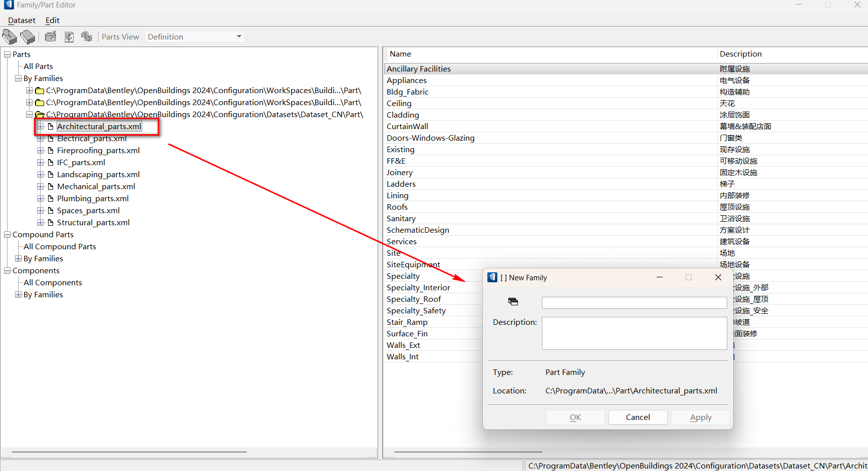This screenshot has height=471, width=868.
Task: Sort by the Name column header
Action: pyautogui.click(x=551, y=54)
